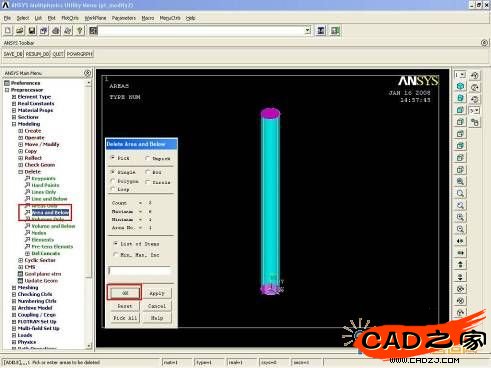The width and height of the screenshot is (491, 368).
Task: Select the Unpick radio button
Action: tap(147, 158)
